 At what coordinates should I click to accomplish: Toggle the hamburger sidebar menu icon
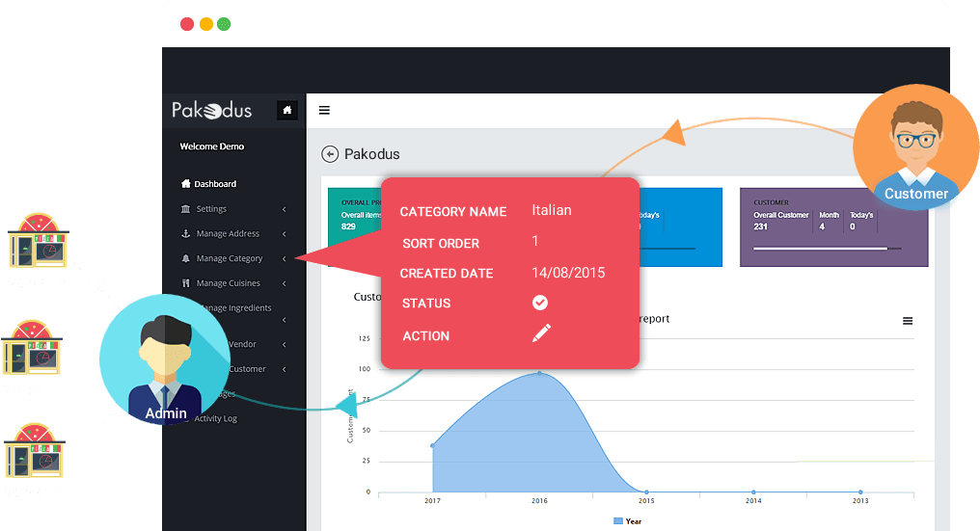point(324,111)
